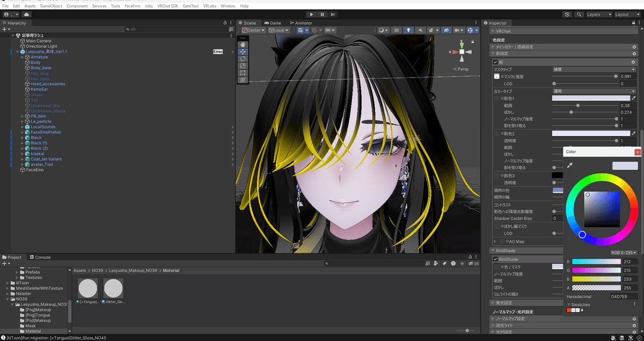Screen dimensions: 644x341
Task: Open the Center pivot mode dropdown
Action: click(253, 31)
